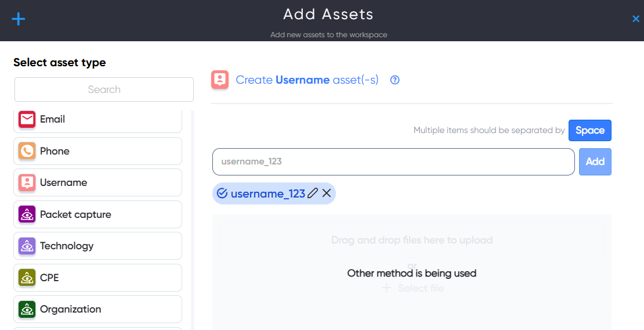Screen dimensions: 644x330
Task: Click the blue plus icon in header
Action: pyautogui.click(x=19, y=19)
